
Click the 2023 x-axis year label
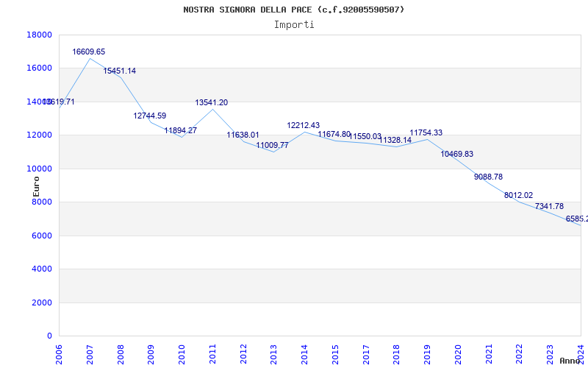[550, 354]
